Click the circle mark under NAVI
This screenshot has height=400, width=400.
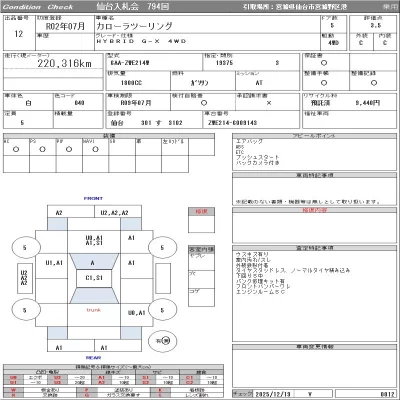[x=95, y=149]
